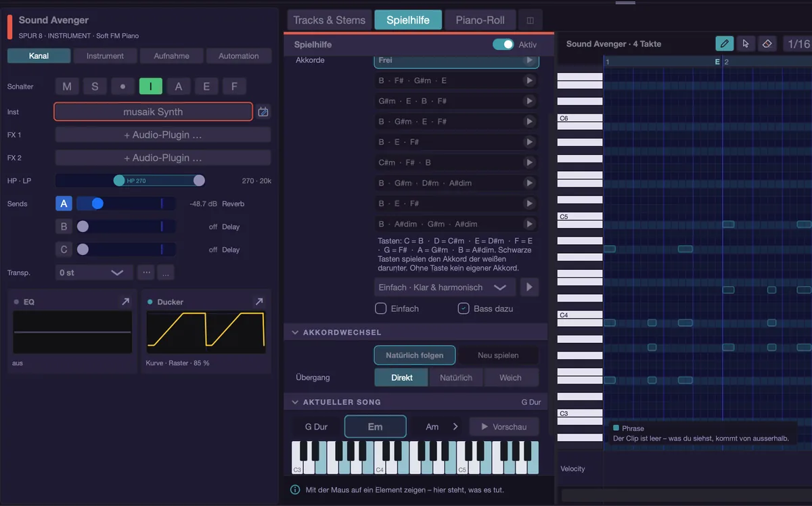This screenshot has width=812, height=506.
Task: Click the three-dots button next to transpose
Action: (145, 273)
